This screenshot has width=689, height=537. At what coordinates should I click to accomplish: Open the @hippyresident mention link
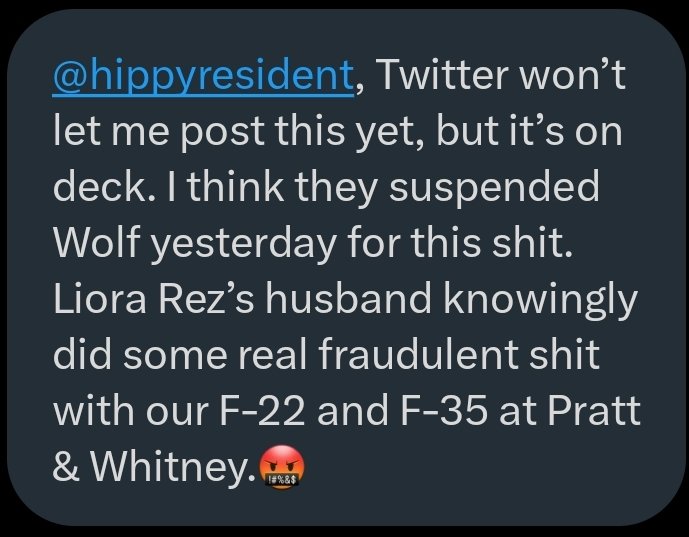(203, 78)
